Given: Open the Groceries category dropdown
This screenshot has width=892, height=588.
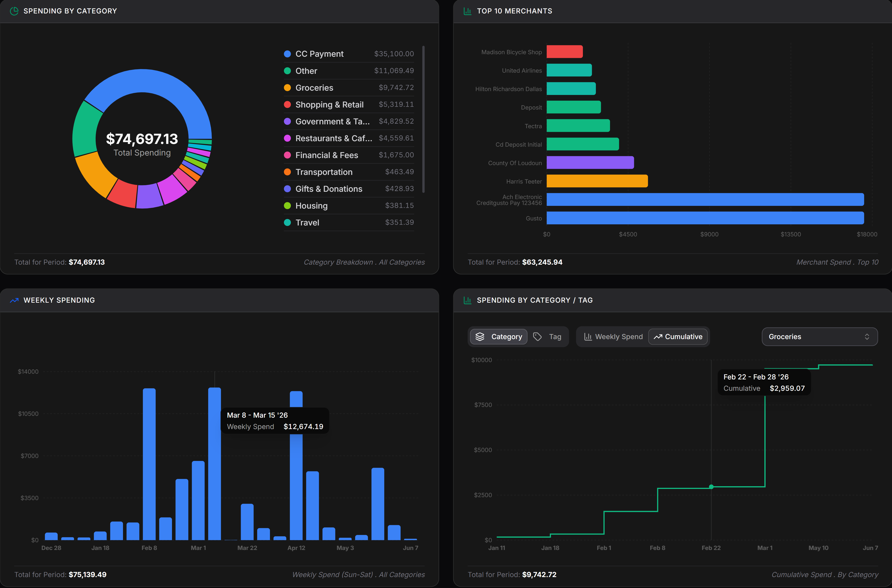Looking at the screenshot, I should click(819, 337).
